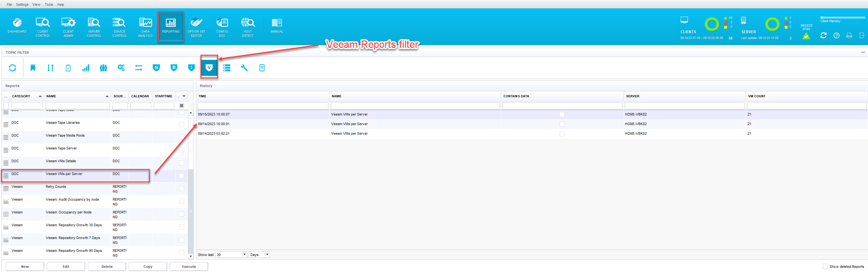Open the Days unit dropdown
868x272 pixels.
(x=267, y=254)
